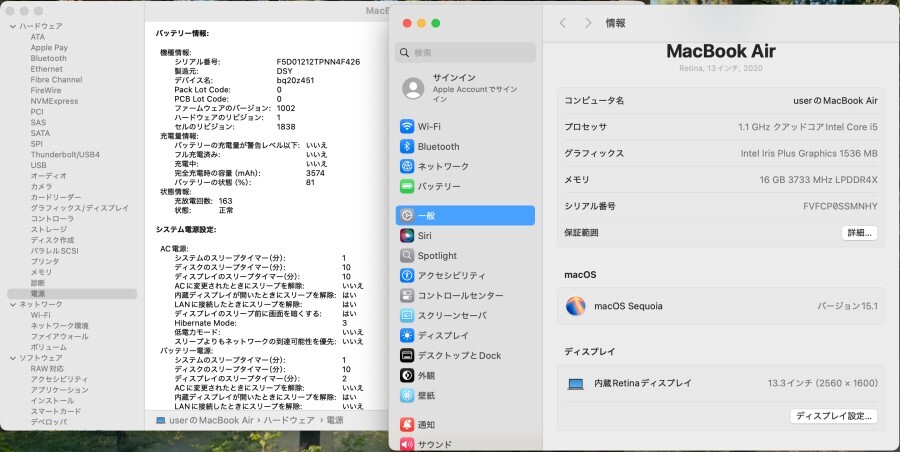This screenshot has height=452, width=900.
Task: Select アプリケーション in software list
Action: (x=60, y=390)
